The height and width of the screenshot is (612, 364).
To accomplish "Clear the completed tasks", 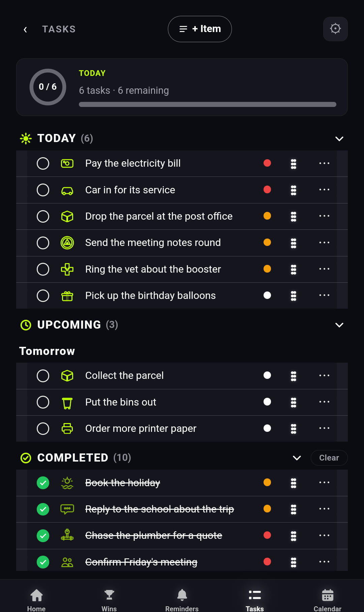I will [x=329, y=458].
